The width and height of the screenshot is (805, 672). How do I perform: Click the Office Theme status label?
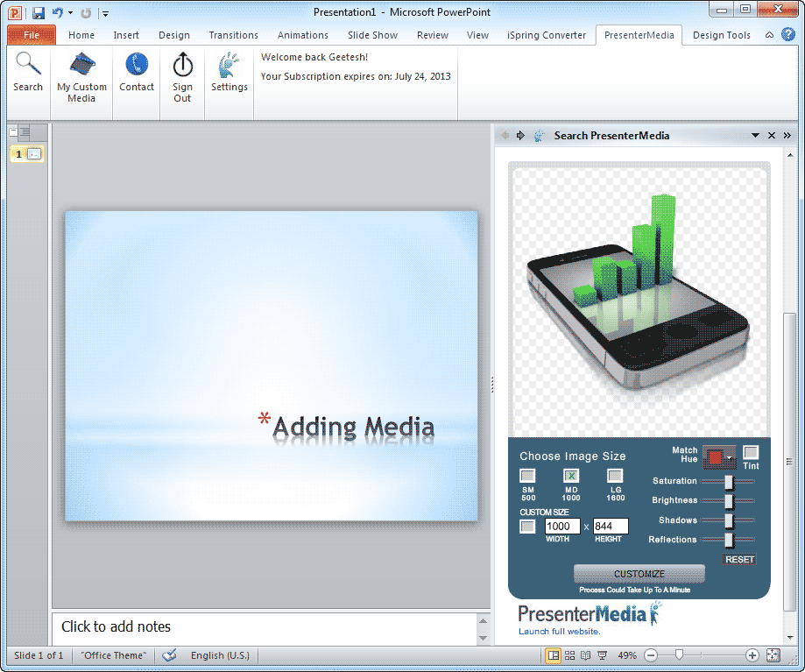[114, 655]
